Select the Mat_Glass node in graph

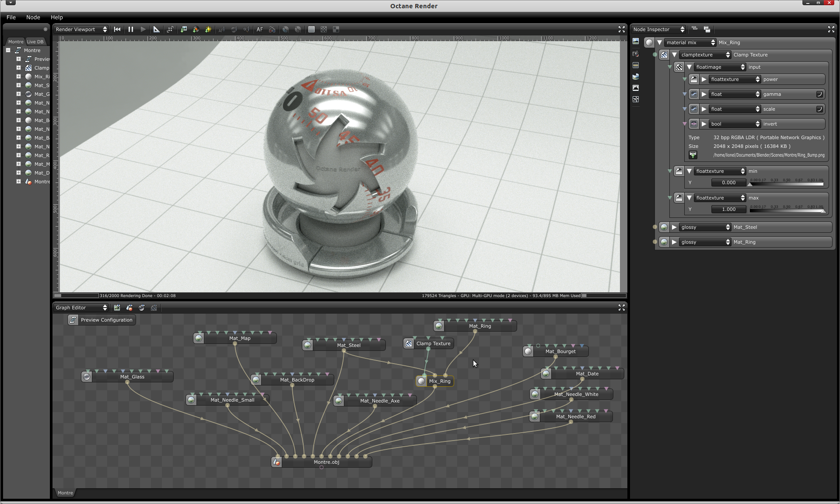pos(132,377)
